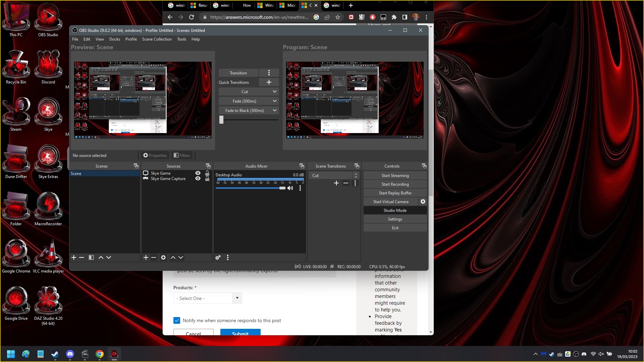Image resolution: width=644 pixels, height=362 pixels.
Task: Open source properties gear in Sources dock
Action: point(163,257)
